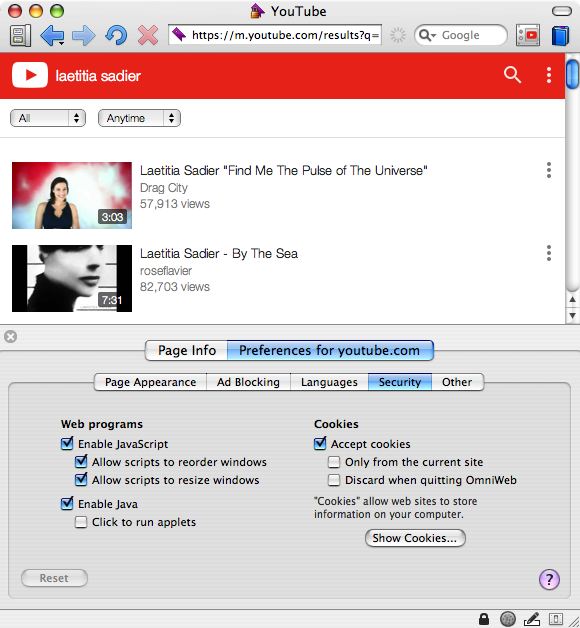Check Only from the current site
Image resolution: width=580 pixels, height=628 pixels.
click(x=334, y=462)
